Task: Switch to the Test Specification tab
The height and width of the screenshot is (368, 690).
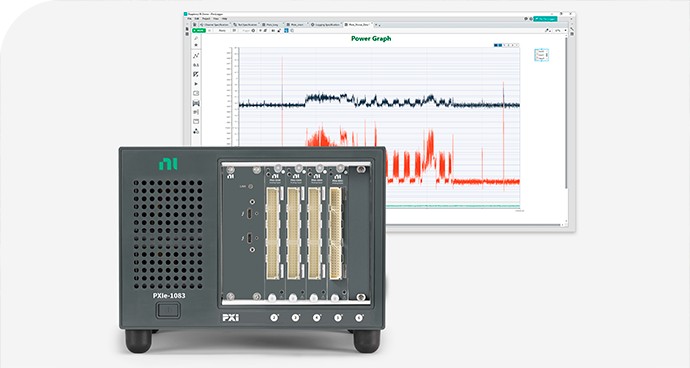Action: [245, 25]
